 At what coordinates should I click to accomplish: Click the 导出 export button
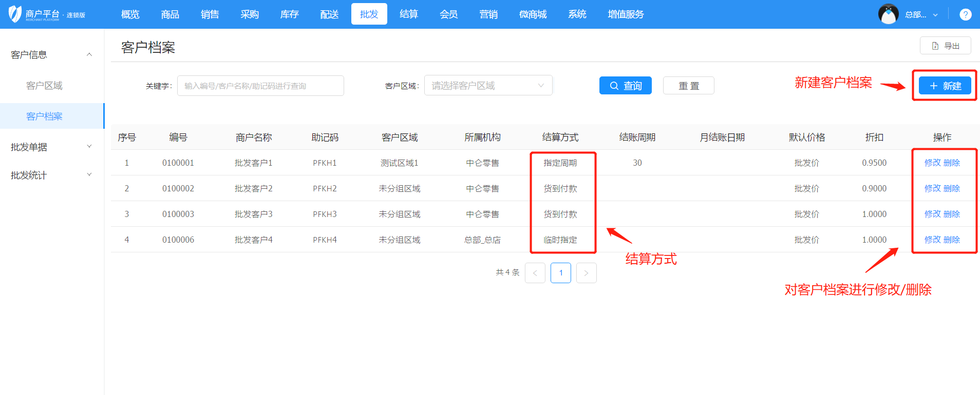click(945, 46)
